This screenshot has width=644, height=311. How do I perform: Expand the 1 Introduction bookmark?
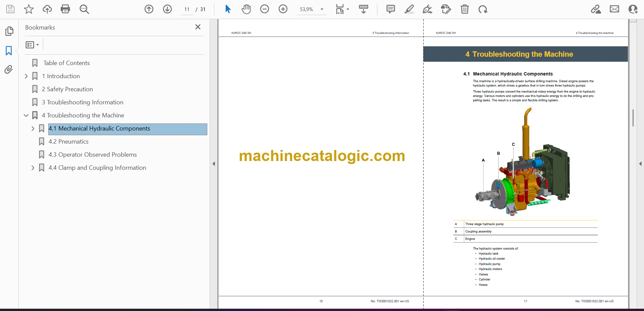26,76
